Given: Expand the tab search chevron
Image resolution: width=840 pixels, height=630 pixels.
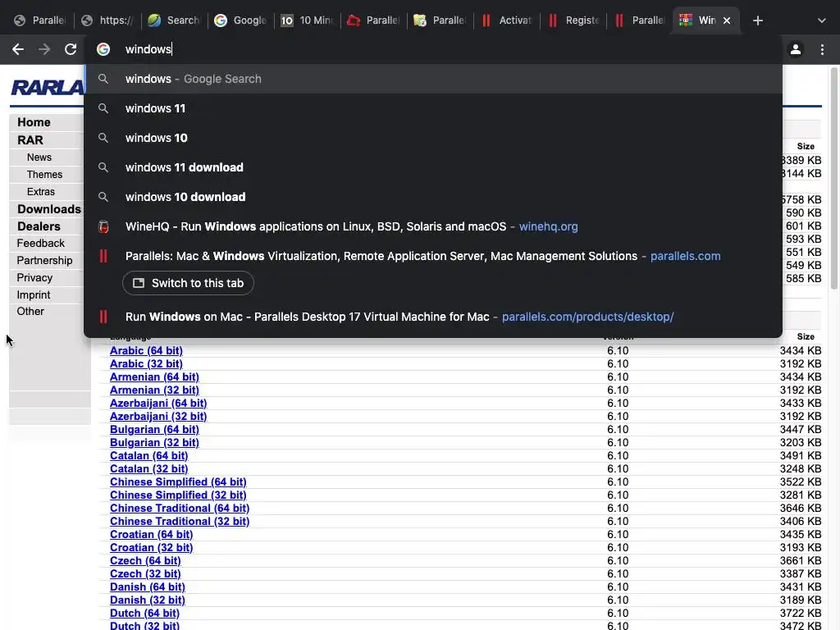Looking at the screenshot, I should point(821,21).
